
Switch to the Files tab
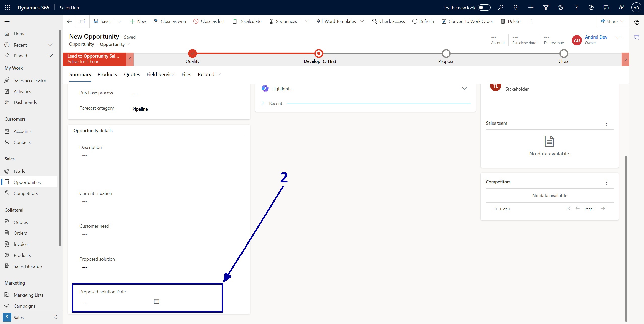tap(186, 74)
